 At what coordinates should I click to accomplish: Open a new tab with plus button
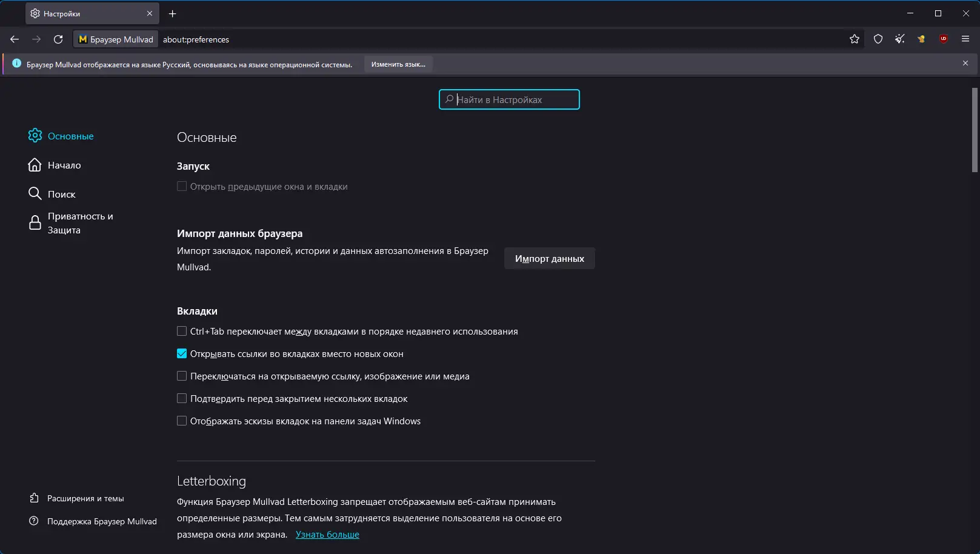[173, 13]
